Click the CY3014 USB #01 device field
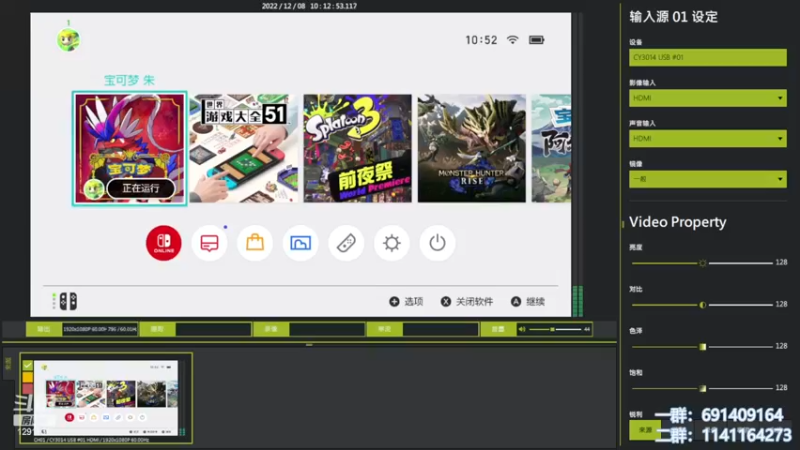800x450 pixels. coord(708,57)
